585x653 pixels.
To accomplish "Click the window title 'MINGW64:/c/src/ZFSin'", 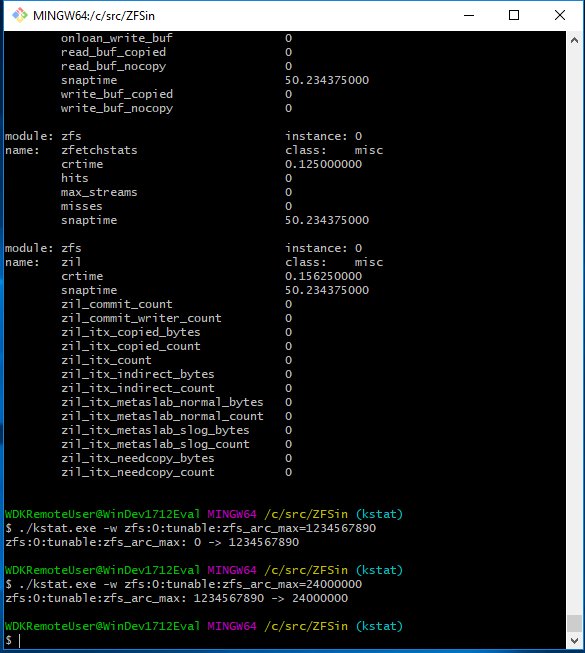I will (x=94, y=16).
